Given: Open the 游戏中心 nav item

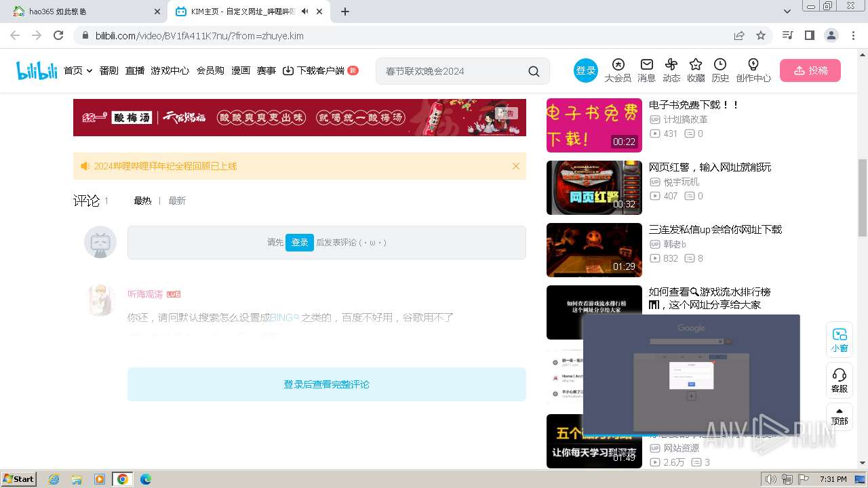Looking at the screenshot, I should pyautogui.click(x=170, y=70).
